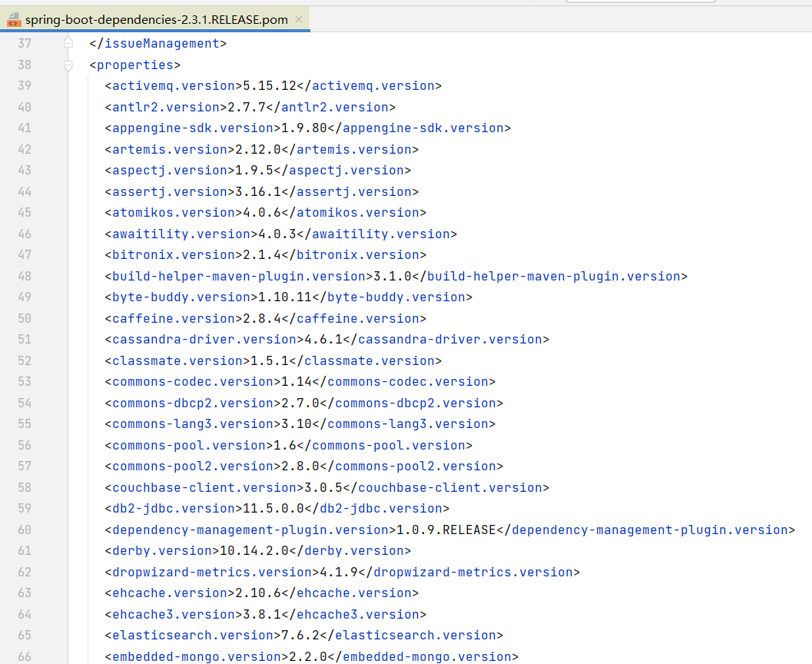The height and width of the screenshot is (664, 812).
Task: Click the closing dropwizard-metrics.version tag
Action: 469,573
